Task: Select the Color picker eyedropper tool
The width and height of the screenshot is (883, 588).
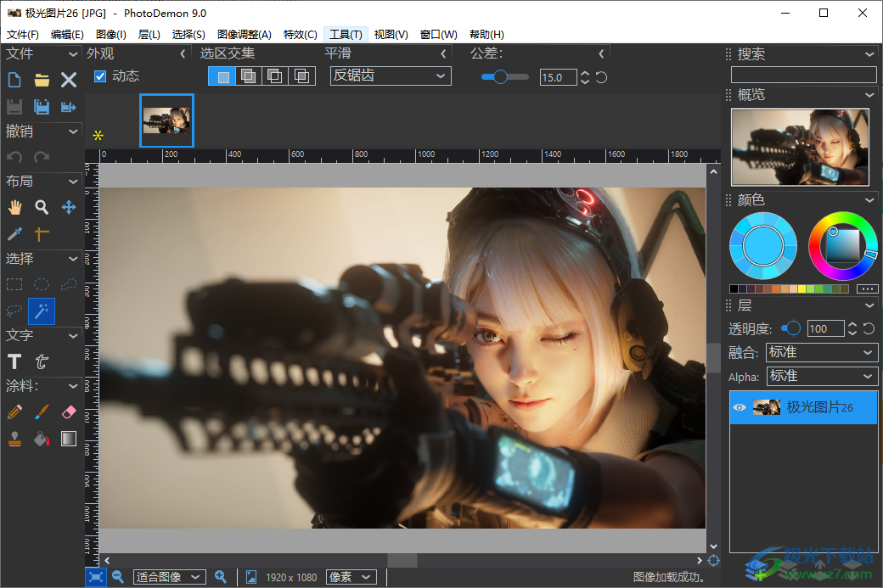Action: tap(14, 233)
